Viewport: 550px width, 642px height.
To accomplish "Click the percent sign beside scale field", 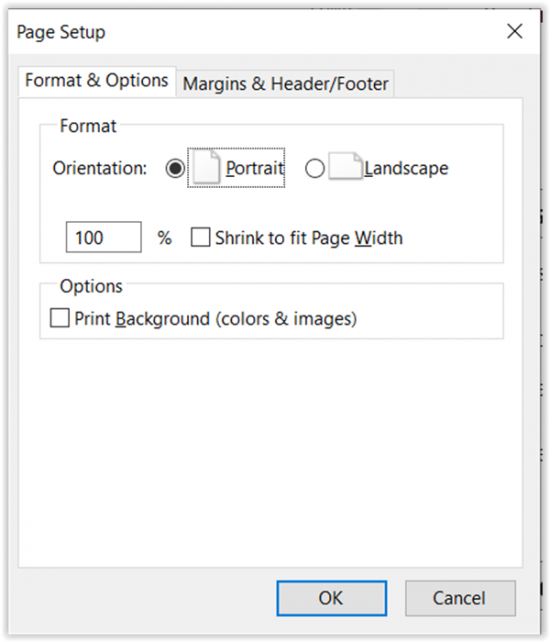I will (x=165, y=238).
